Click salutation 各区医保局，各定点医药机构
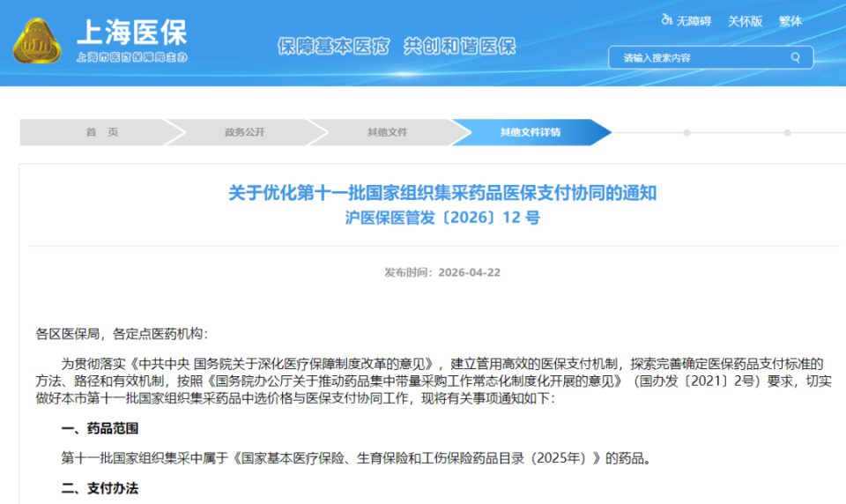This screenshot has height=504, width=846. tap(122, 334)
